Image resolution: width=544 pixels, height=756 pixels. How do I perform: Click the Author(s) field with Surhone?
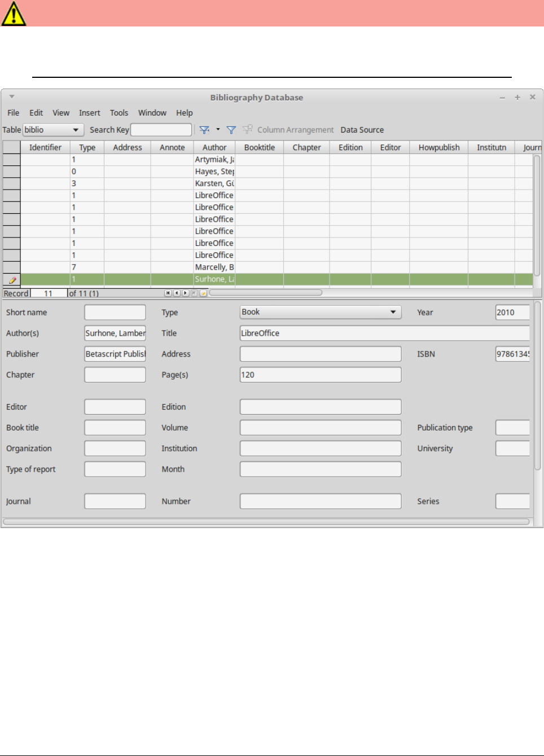(x=115, y=333)
